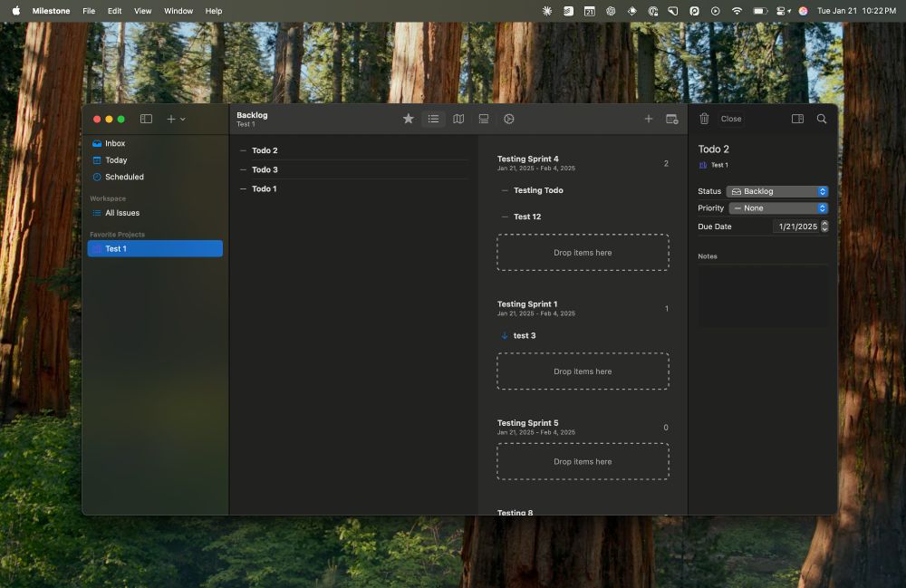Click the Due Date field showing 1/21/2025
This screenshot has height=588, width=906.
(796, 227)
